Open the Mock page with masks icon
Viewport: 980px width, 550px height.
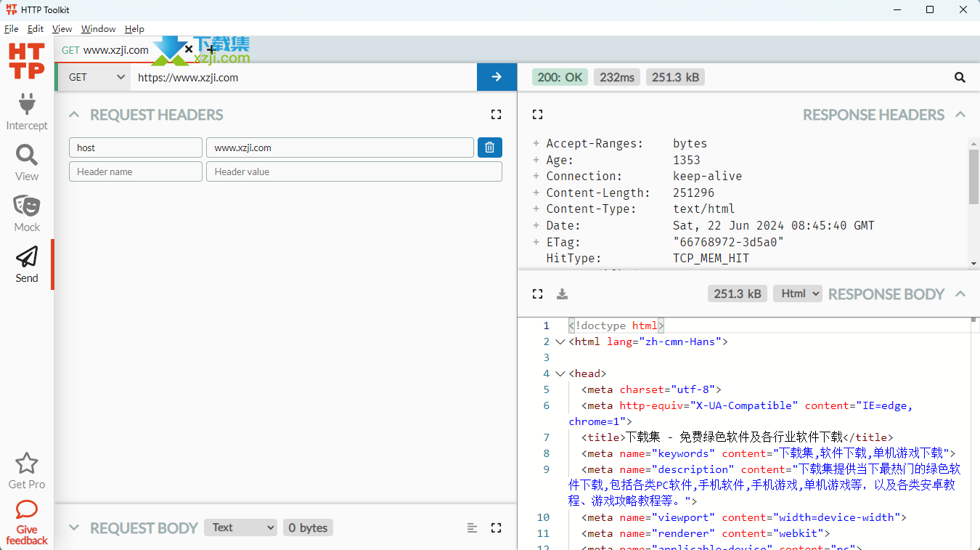pos(27,214)
